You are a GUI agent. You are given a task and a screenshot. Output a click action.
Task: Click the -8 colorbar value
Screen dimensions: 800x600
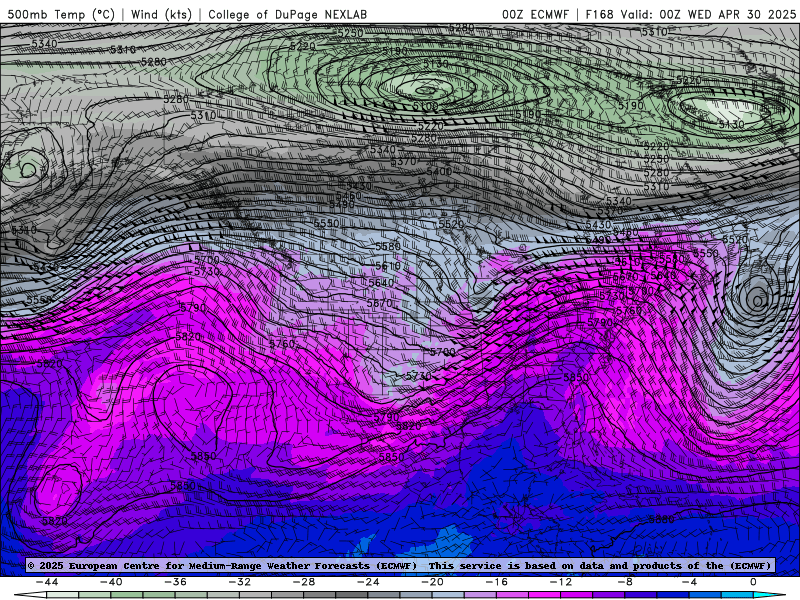[625, 582]
